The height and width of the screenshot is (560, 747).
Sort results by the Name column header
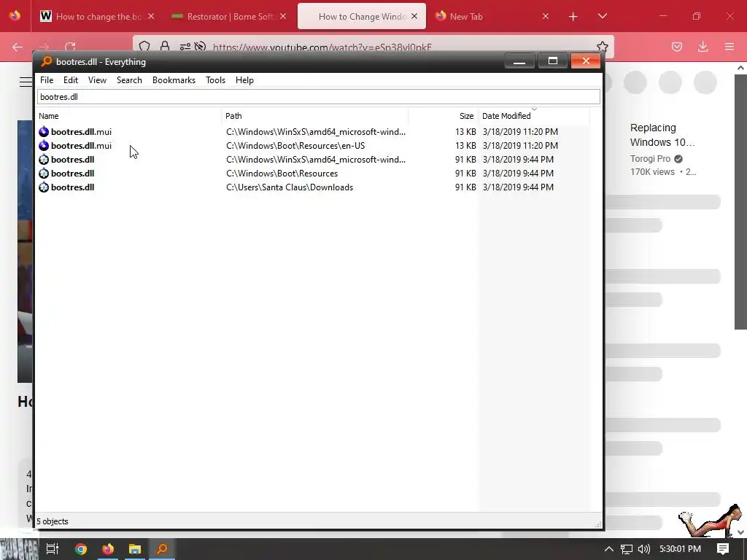tap(129, 116)
